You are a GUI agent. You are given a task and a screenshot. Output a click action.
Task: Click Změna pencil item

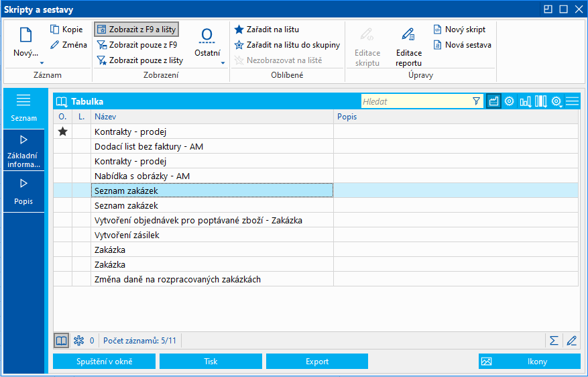pyautogui.click(x=68, y=45)
